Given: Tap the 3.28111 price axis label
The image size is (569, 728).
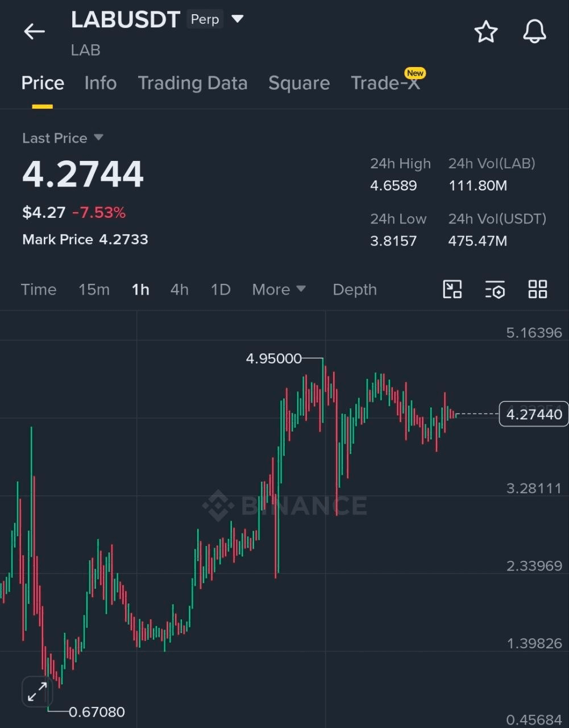Looking at the screenshot, I should pyautogui.click(x=534, y=488).
